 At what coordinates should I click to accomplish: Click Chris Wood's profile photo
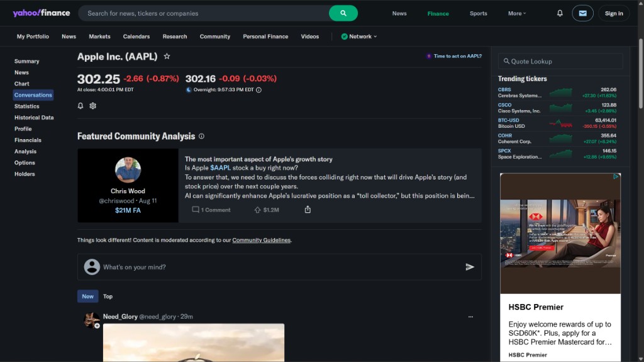(x=128, y=170)
